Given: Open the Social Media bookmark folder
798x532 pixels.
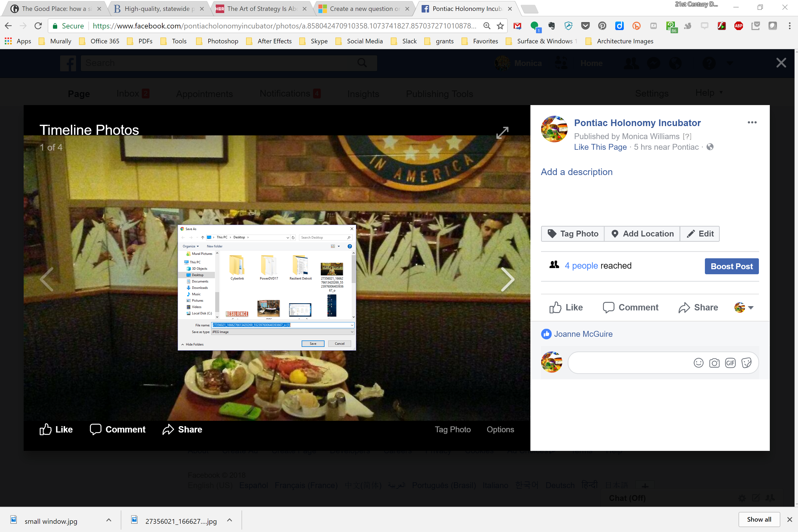Looking at the screenshot, I should (359, 41).
